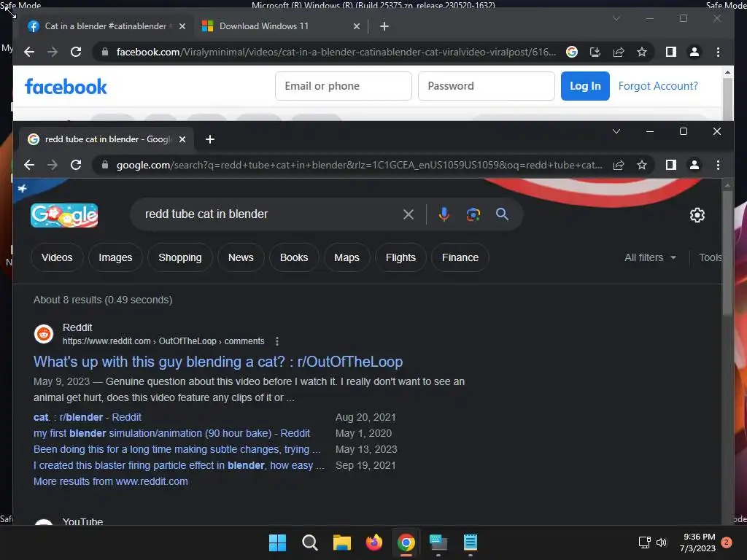Screen dimensions: 747x560
Task: Open profile icon in Facebook window
Action: point(694,52)
